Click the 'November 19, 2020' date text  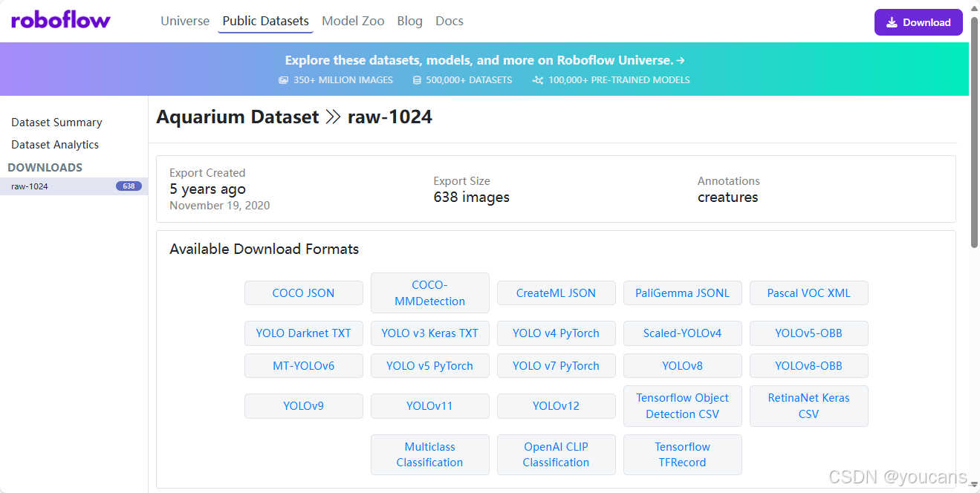(220, 206)
